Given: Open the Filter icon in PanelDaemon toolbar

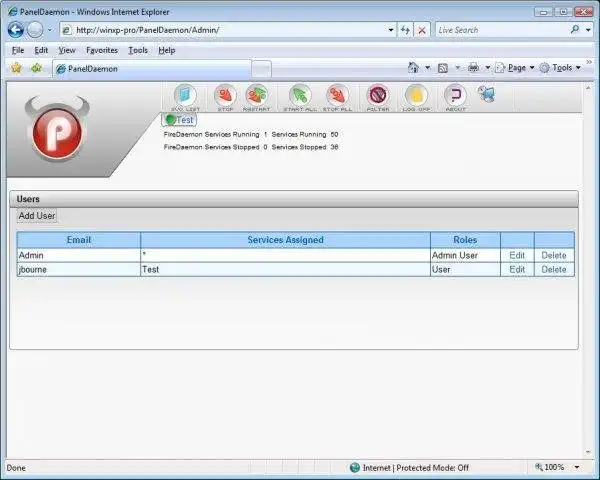Looking at the screenshot, I should tap(378, 98).
